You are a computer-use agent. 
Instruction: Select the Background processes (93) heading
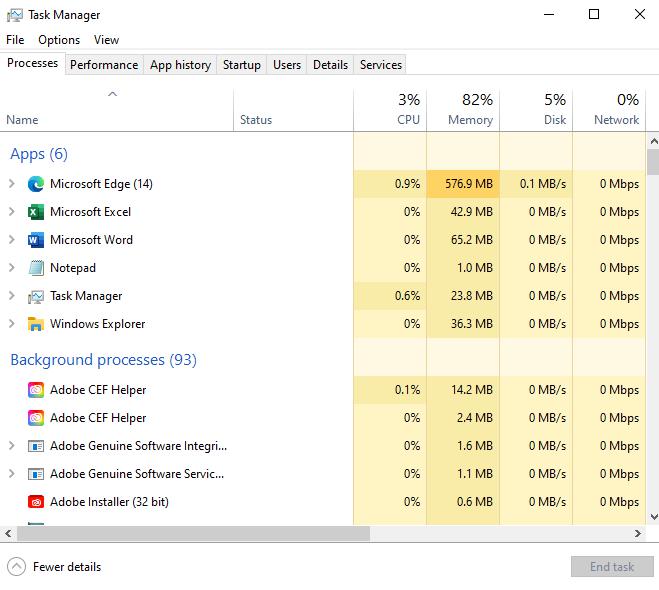pyautogui.click(x=103, y=360)
